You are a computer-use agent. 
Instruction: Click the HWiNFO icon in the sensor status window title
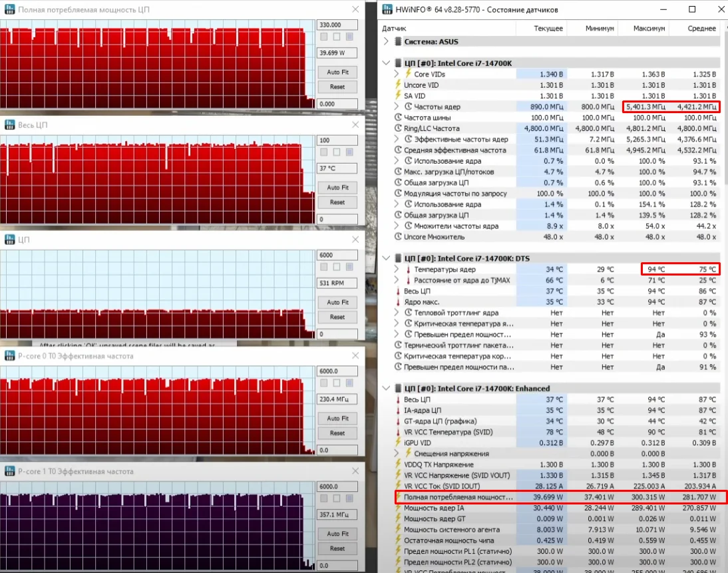pos(387,9)
